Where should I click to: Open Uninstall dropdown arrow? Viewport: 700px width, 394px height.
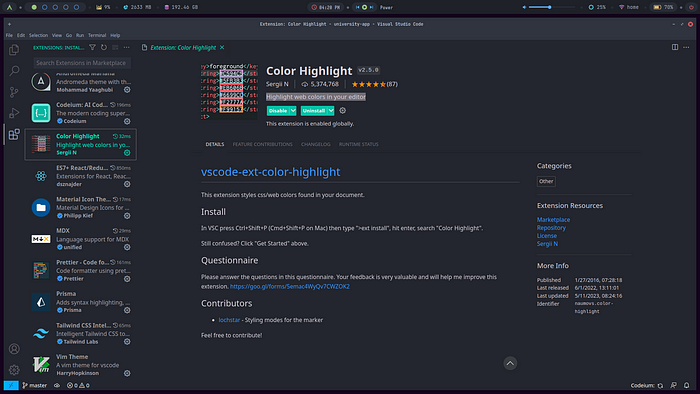coord(331,110)
